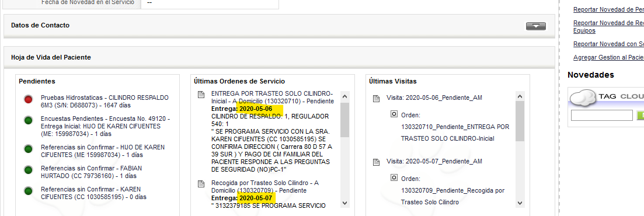Click Datos de Contacto section title

tap(40, 26)
